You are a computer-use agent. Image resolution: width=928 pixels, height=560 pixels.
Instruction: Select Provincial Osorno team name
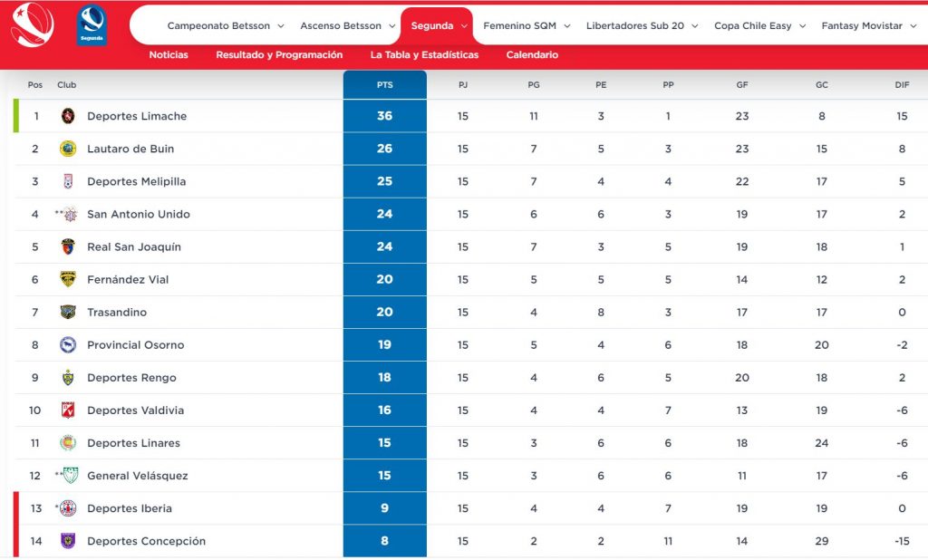[136, 345]
